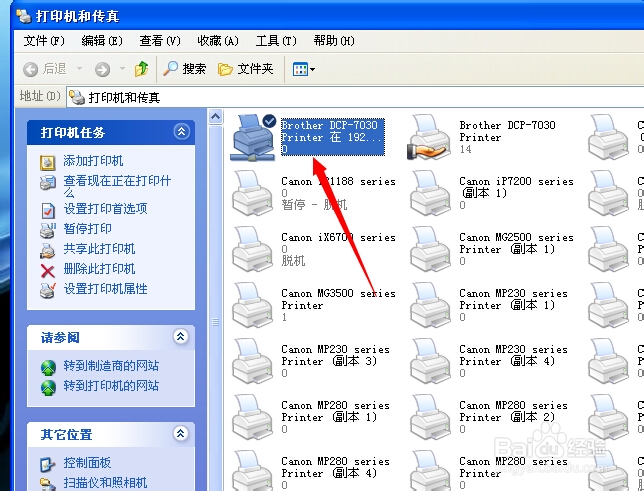Screen dimensions: 644x491
Task: Select the default network Brother DCP-7030 printer icon
Action: pos(253,138)
